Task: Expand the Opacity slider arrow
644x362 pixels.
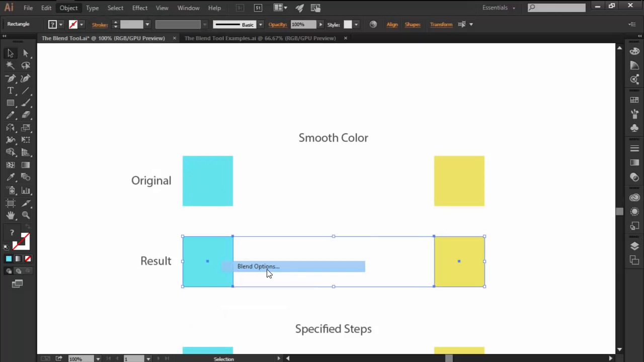Action: click(x=320, y=24)
